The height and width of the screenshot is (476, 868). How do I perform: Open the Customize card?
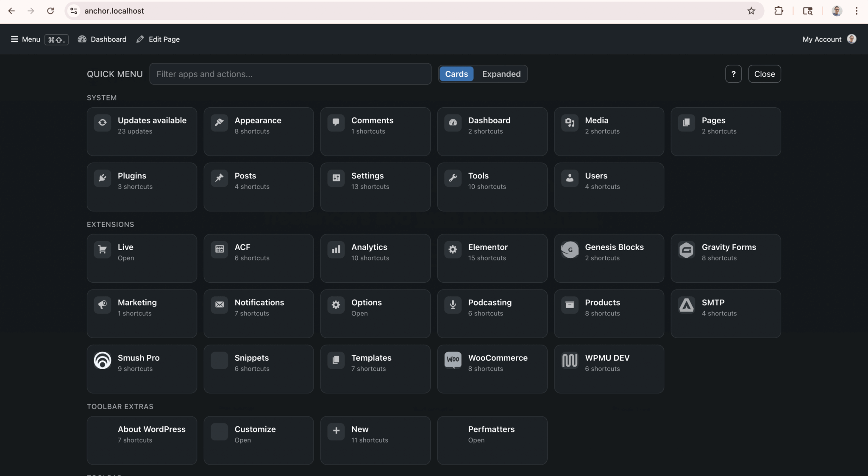[x=259, y=440]
